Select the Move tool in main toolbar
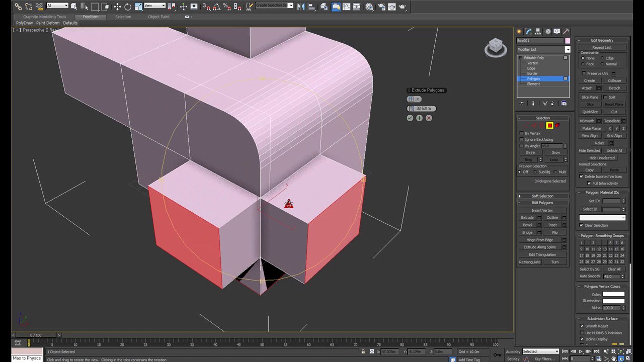644x362 pixels. (117, 7)
